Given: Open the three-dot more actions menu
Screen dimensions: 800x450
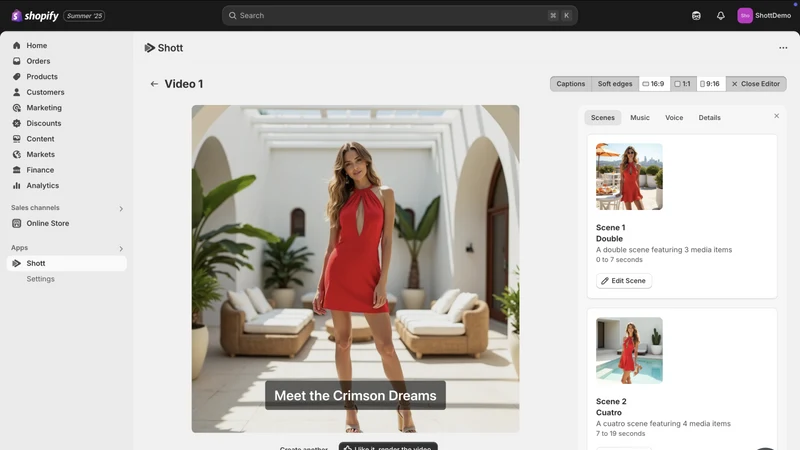Looking at the screenshot, I should 783,48.
